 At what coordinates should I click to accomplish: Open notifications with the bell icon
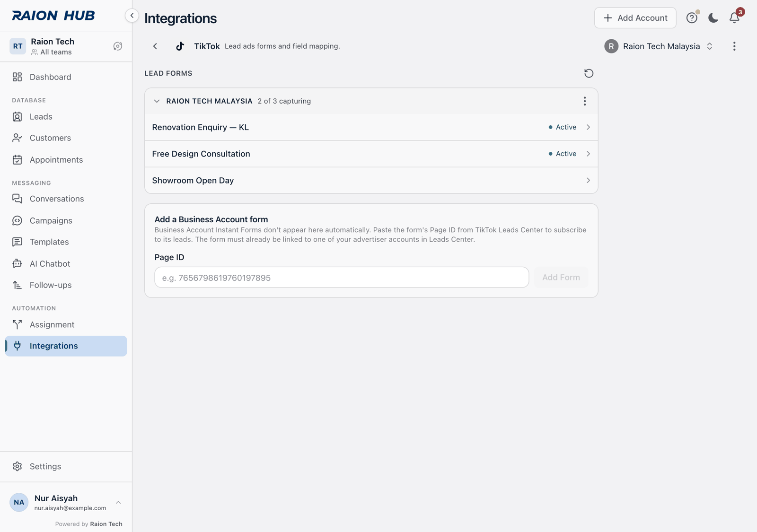point(734,18)
